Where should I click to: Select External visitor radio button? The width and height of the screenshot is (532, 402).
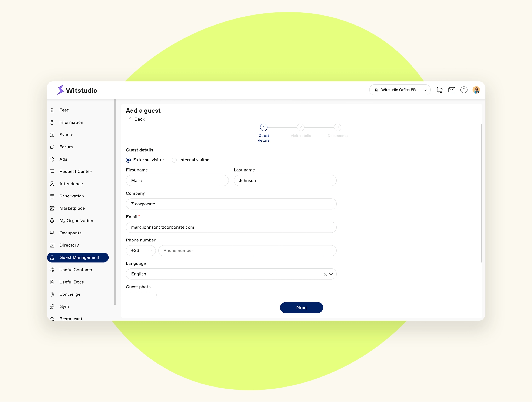pos(129,160)
